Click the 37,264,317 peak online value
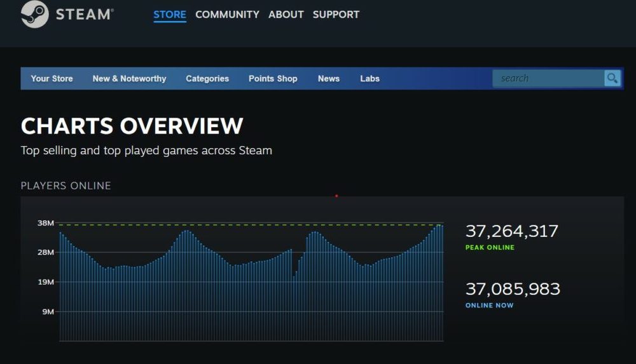 pos(512,231)
